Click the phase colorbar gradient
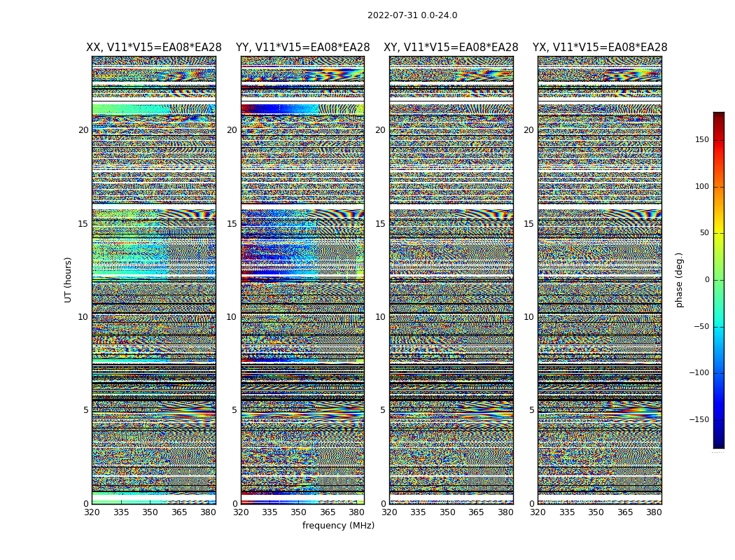The width and height of the screenshot is (735, 560). coord(719,280)
